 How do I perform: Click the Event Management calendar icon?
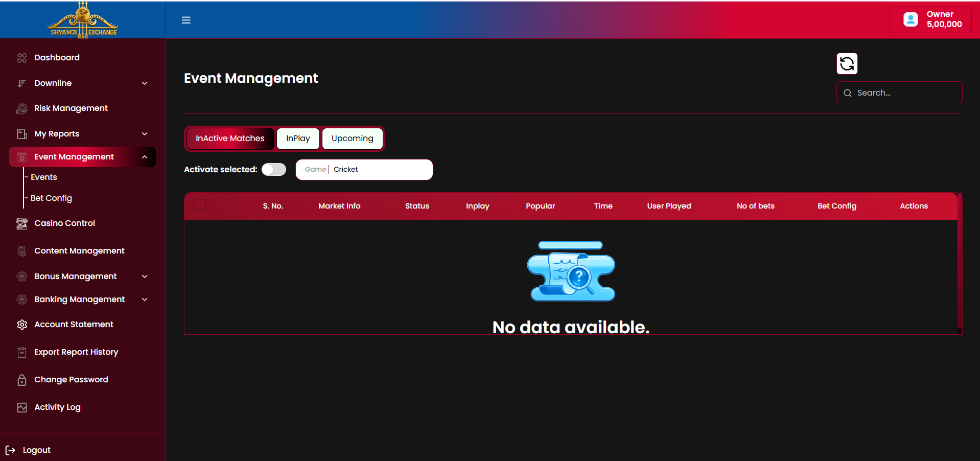22,157
